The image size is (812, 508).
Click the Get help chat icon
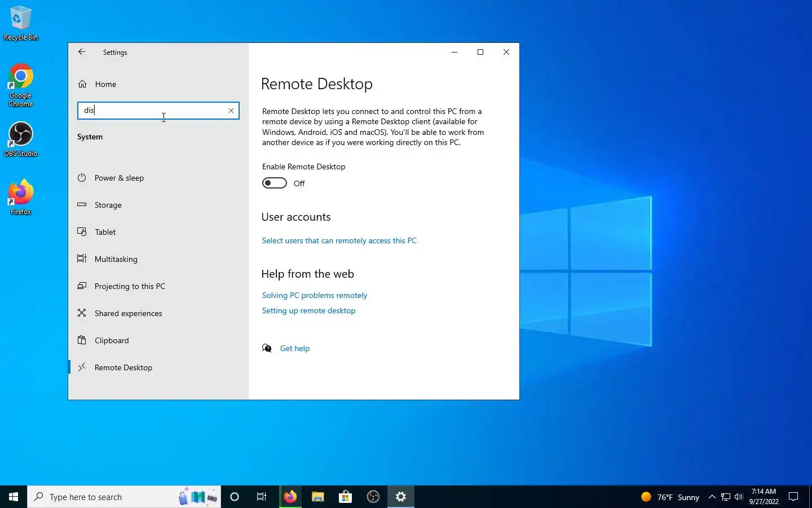coord(267,348)
